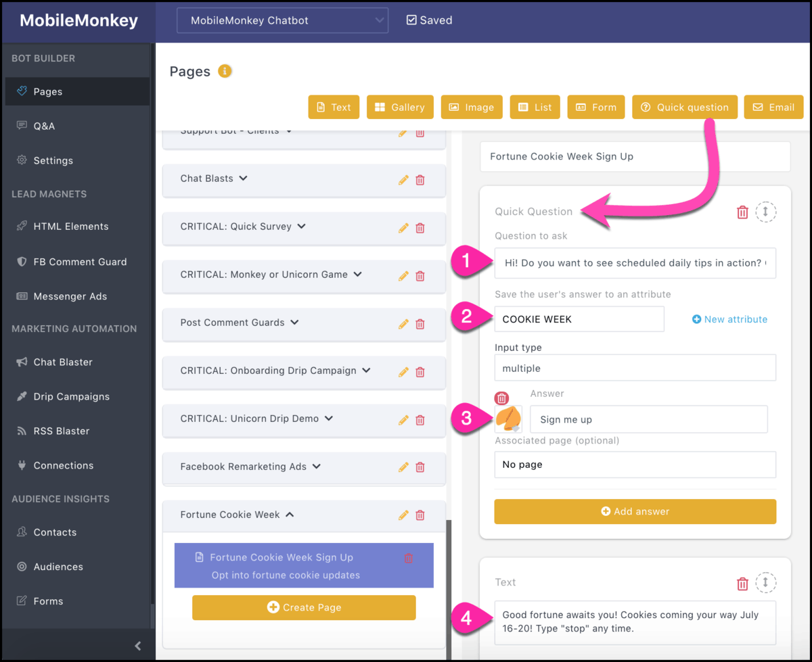Viewport: 812px width, 662px height.
Task: Expand Post Comment Guards group
Action: [294, 323]
